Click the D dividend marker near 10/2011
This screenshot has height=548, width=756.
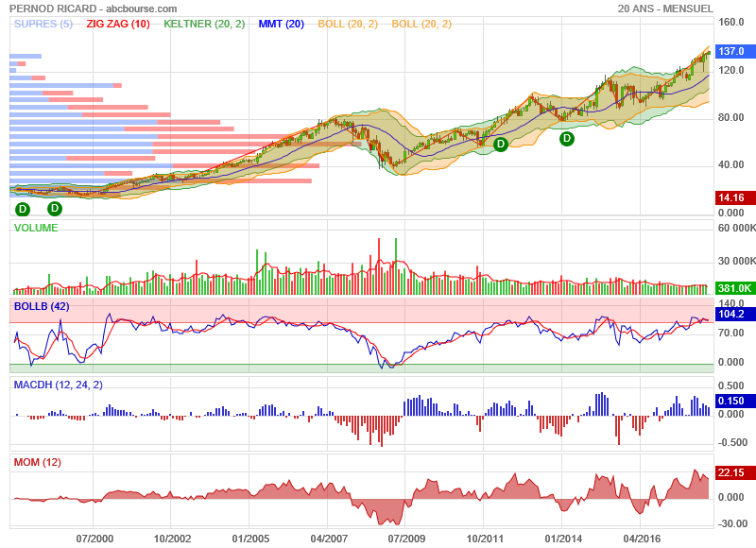point(501,144)
